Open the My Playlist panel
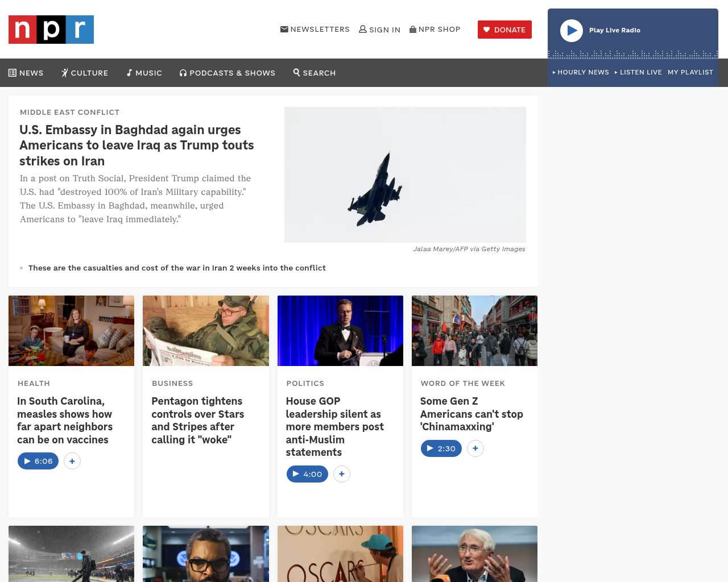 (x=690, y=72)
